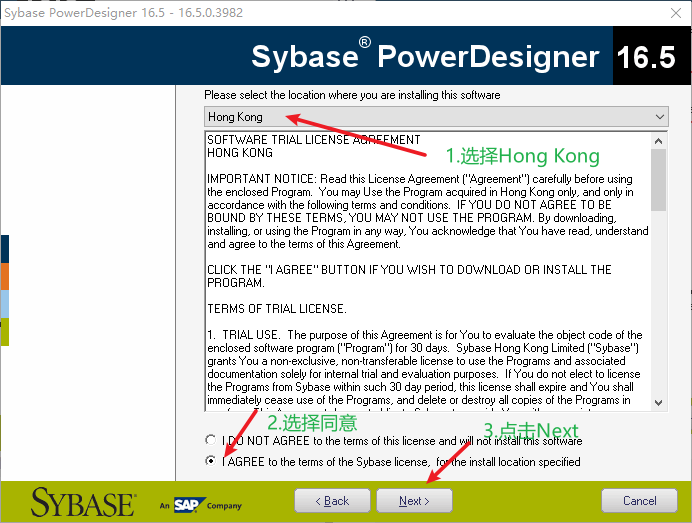Viewport: 692px width, 523px height.
Task: Click the 'IMPORTANT NOTICE' paragraph text
Action: coord(428,211)
